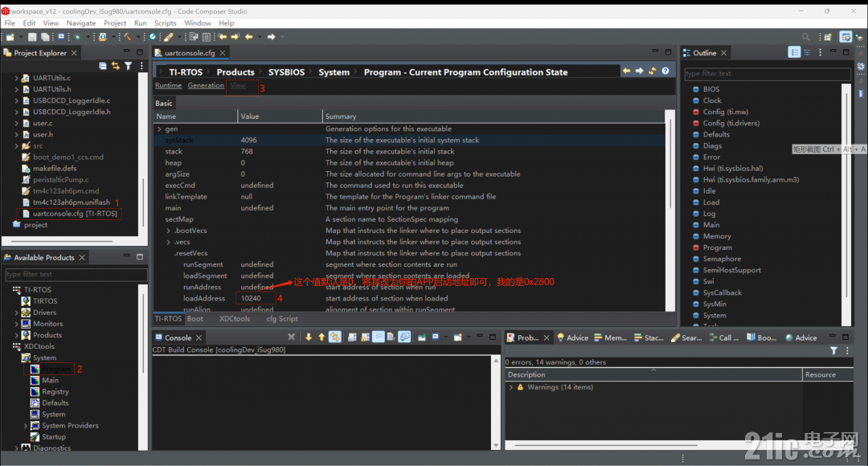Select tm4c123ah6pm.uniflash file
This screenshot has width=868, height=466.
click(71, 202)
